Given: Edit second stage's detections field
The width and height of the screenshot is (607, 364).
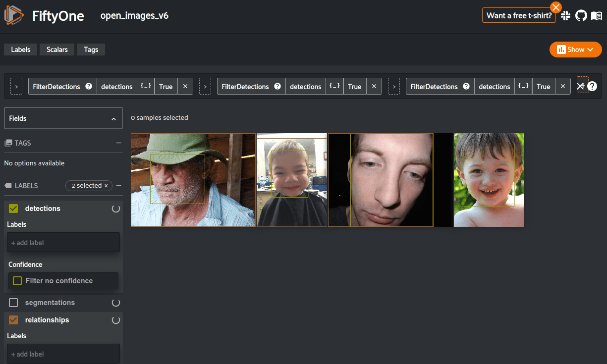Looking at the screenshot, I should pyautogui.click(x=306, y=86).
